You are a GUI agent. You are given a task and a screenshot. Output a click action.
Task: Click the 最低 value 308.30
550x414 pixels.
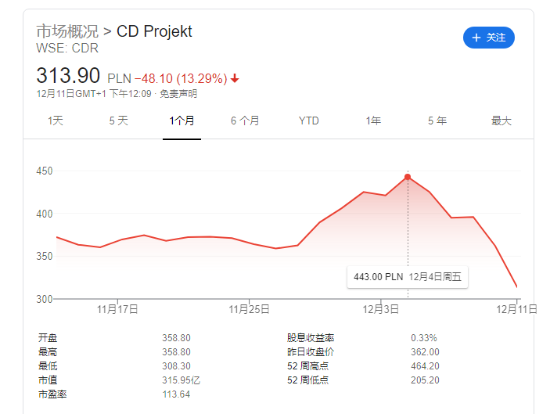click(x=176, y=366)
